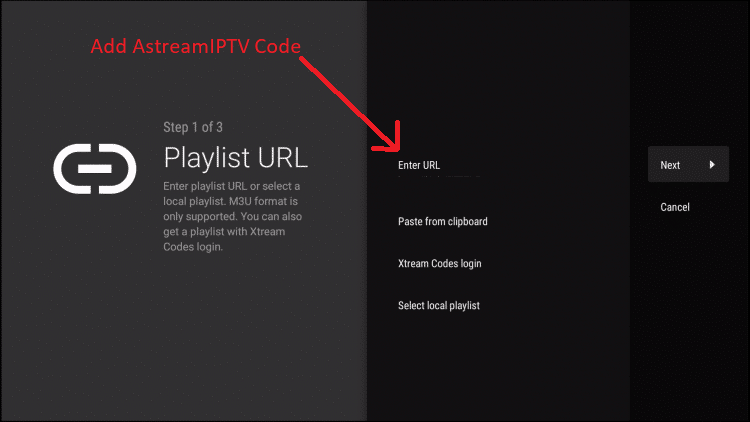750x422 pixels.
Task: Choose Paste from clipboard option
Action: (x=442, y=222)
